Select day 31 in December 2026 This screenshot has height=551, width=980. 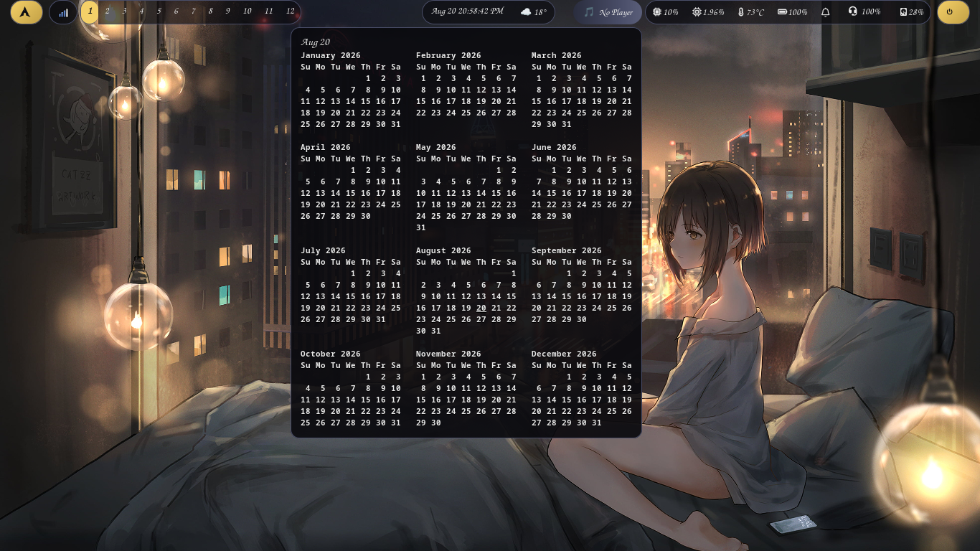(x=597, y=423)
